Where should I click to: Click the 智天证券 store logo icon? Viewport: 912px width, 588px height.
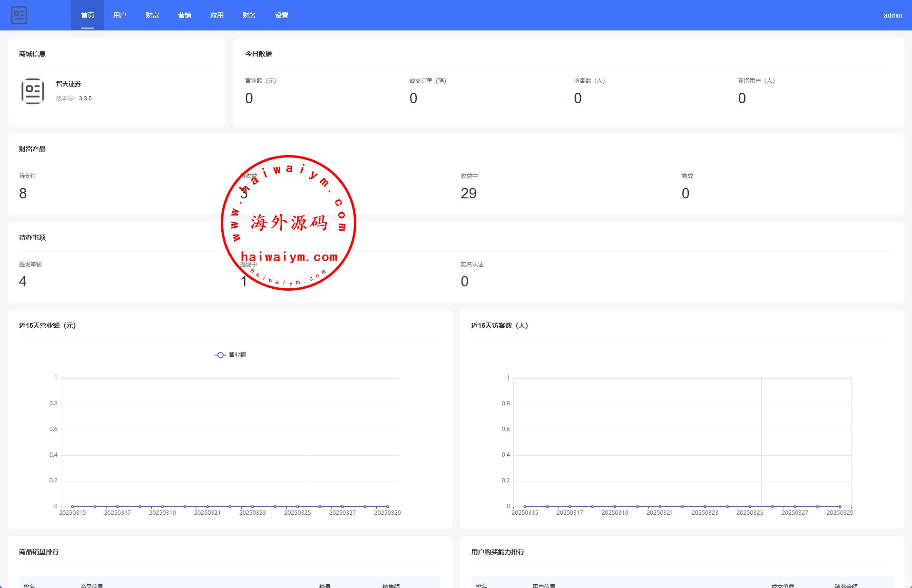tap(33, 91)
